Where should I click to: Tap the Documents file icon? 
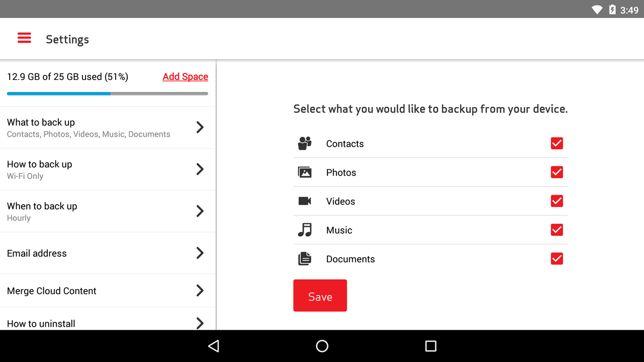pyautogui.click(x=305, y=259)
